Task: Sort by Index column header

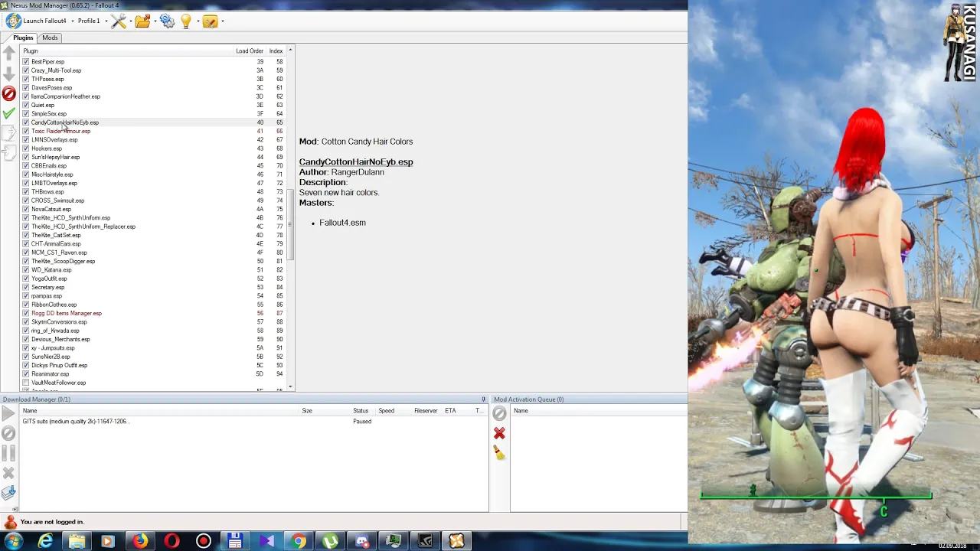Action: click(x=276, y=51)
